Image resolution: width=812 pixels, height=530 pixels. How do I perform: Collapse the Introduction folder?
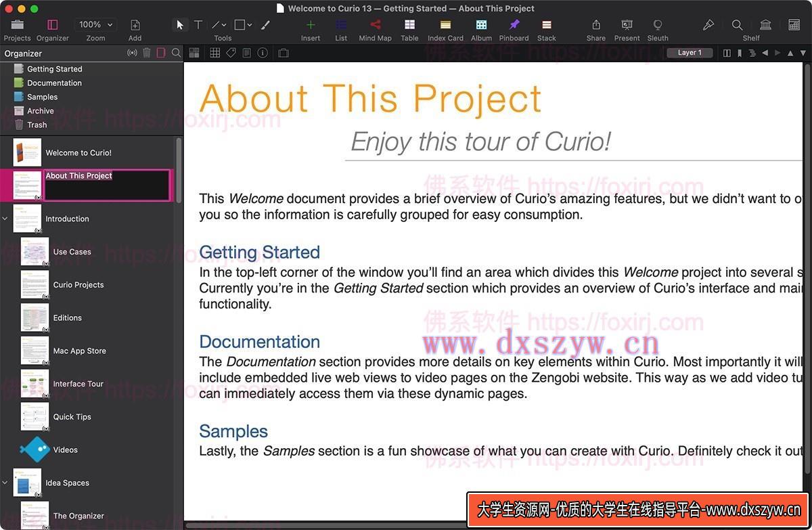(5, 219)
